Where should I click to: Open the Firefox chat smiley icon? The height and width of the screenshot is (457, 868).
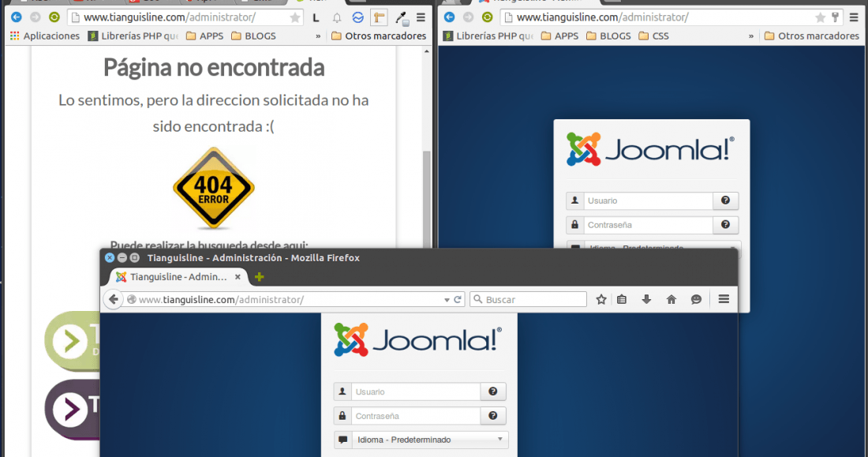pyautogui.click(x=697, y=300)
